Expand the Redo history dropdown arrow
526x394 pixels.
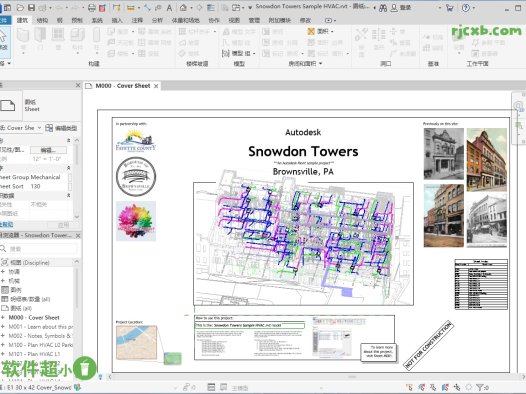click(x=84, y=8)
